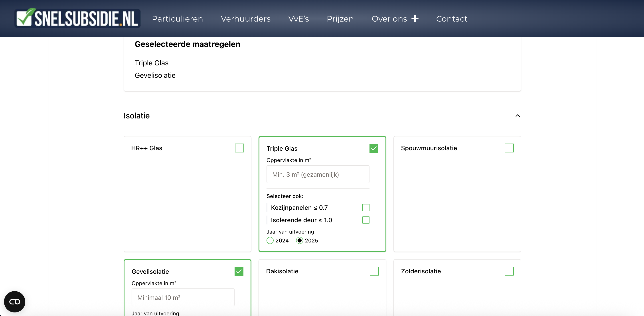Viewport: 644px width, 316px height.
Task: Open the Prijzen link
Action: point(340,19)
